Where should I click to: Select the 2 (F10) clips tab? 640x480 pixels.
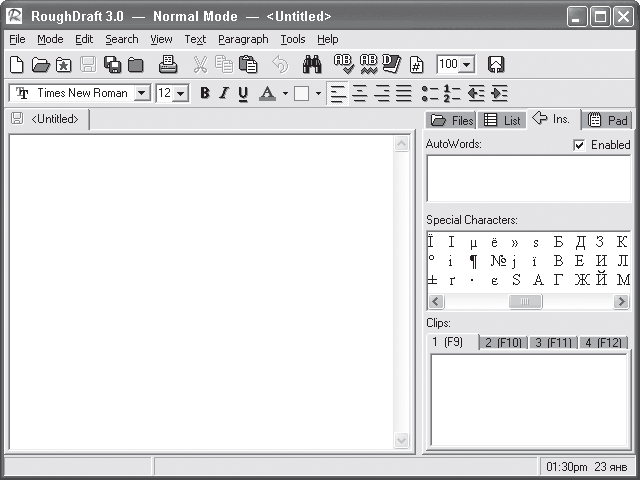tap(503, 342)
